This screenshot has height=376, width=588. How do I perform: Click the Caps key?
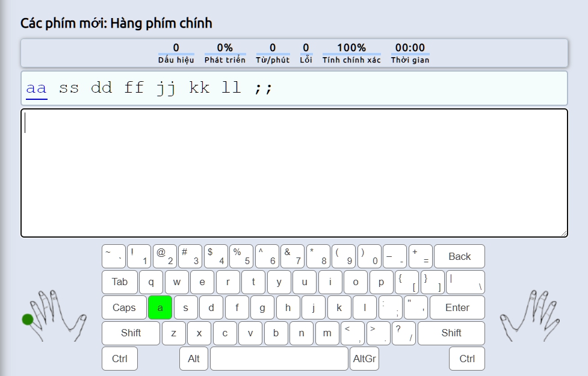124,307
